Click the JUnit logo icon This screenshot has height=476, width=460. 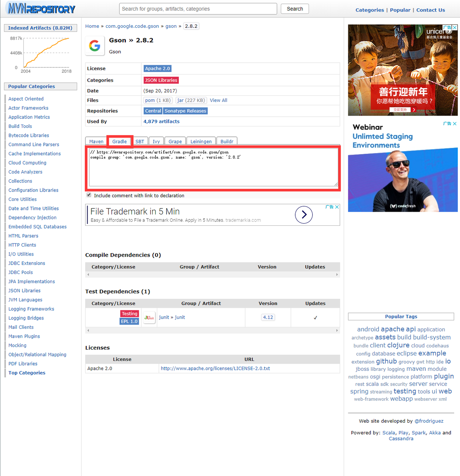click(x=149, y=317)
